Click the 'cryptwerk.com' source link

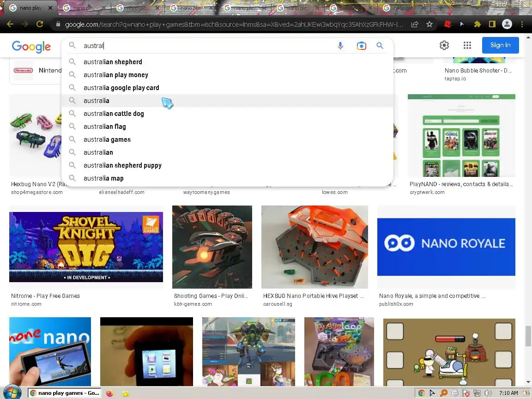point(427,192)
